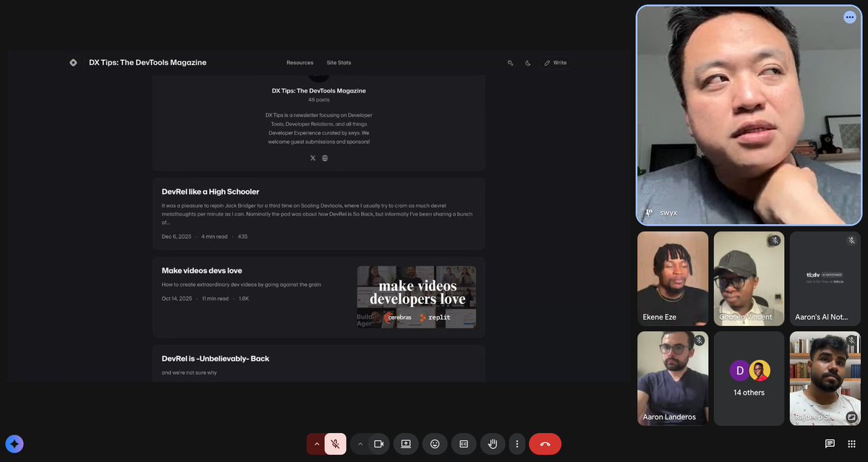Open the Make videos devs love post
868x462 pixels.
pyautogui.click(x=202, y=270)
